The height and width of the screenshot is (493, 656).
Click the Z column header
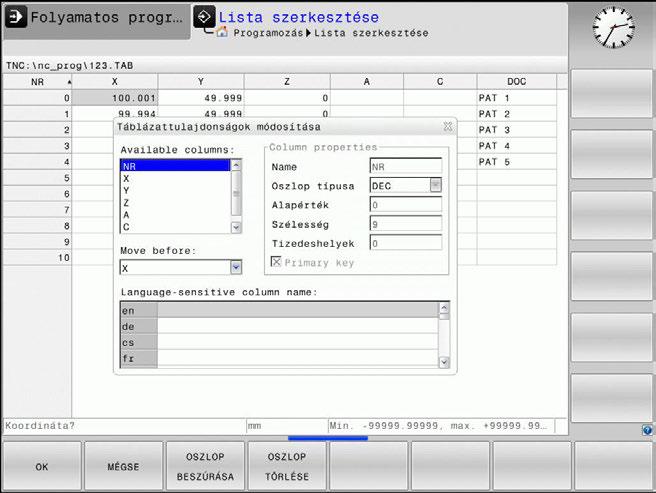tap(287, 82)
